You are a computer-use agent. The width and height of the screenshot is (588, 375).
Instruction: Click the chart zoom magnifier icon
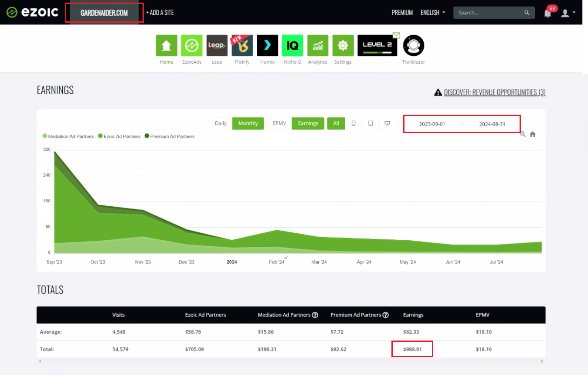(x=523, y=134)
